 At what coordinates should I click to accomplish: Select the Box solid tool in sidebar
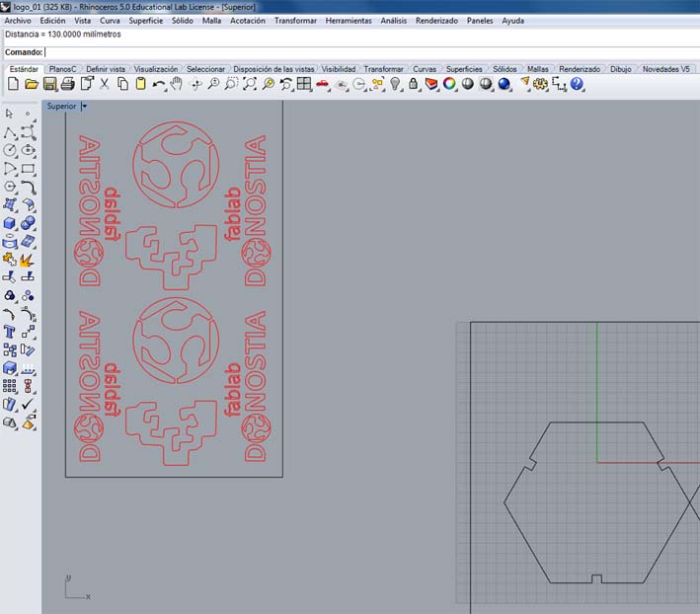tap(10, 223)
